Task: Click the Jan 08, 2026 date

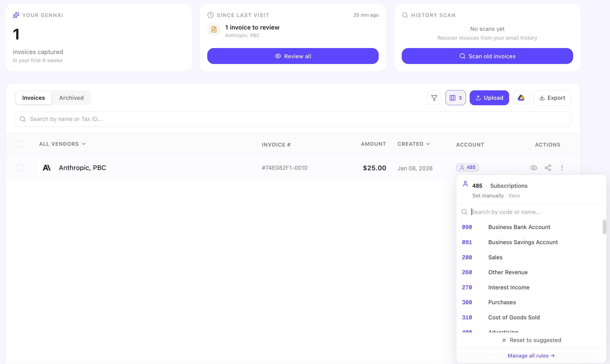Action: 415,168
